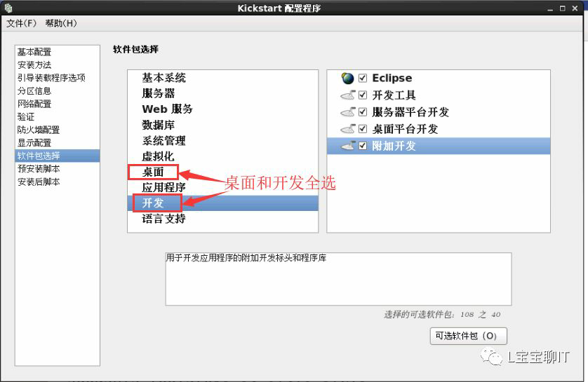Select 基本系统 package category
The width and height of the screenshot is (588, 382).
click(164, 78)
